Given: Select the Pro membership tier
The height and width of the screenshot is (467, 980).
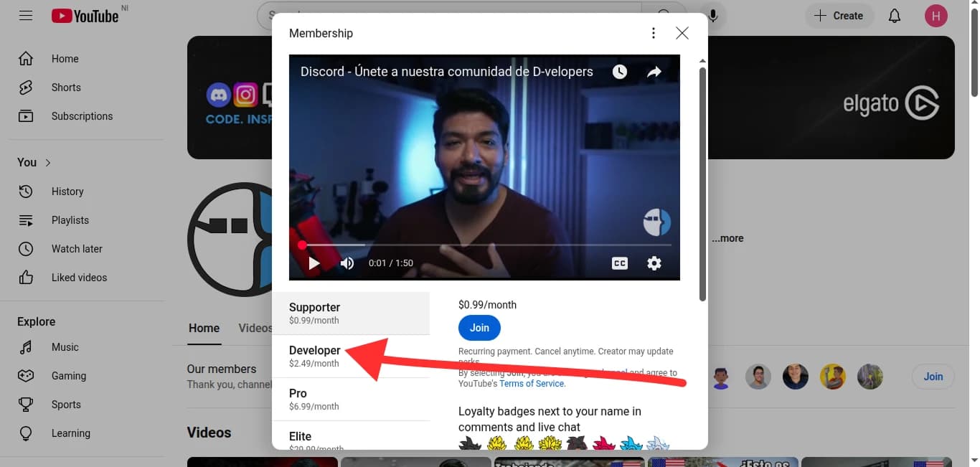Looking at the screenshot, I should point(351,400).
